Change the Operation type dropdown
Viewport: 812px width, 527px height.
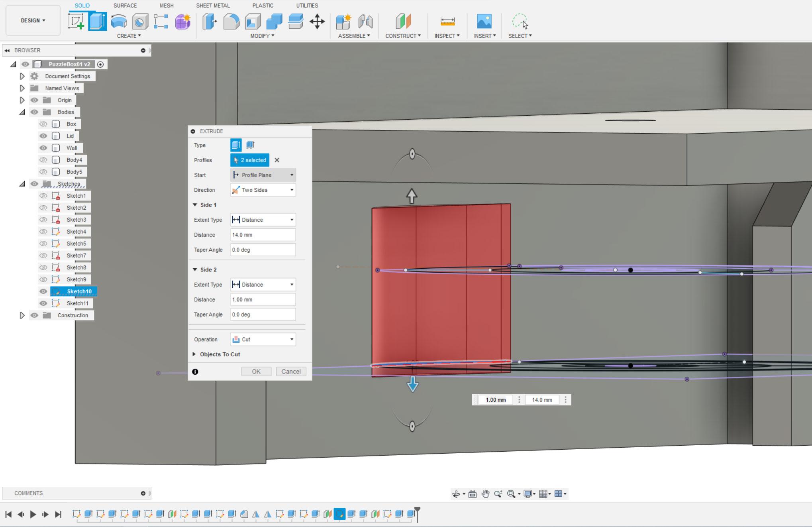[262, 339]
